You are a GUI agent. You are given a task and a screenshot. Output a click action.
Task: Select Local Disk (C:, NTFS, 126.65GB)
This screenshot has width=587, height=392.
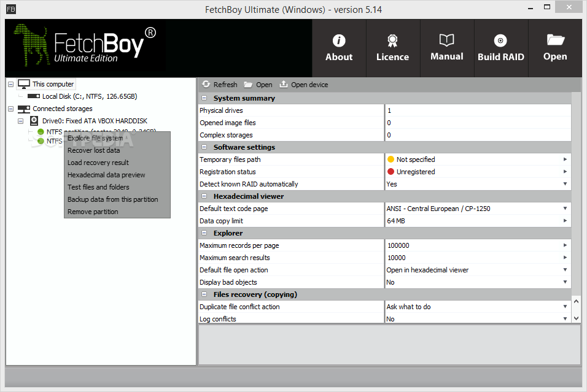click(x=90, y=96)
